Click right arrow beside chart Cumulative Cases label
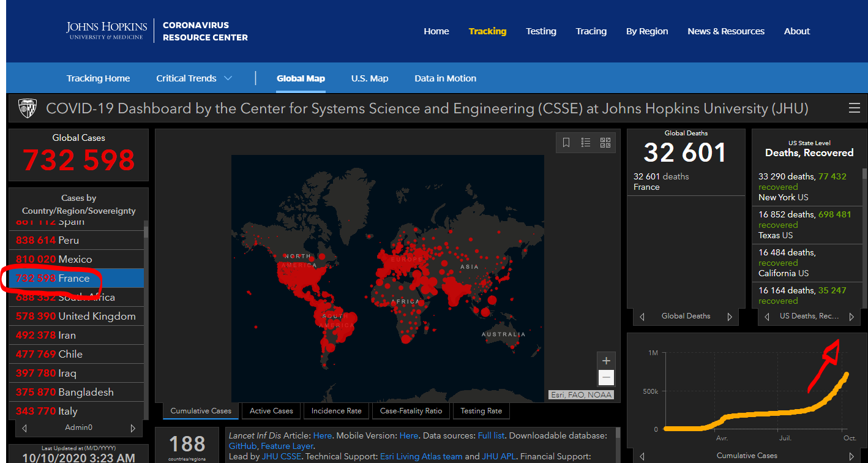868x463 pixels. pyautogui.click(x=851, y=456)
